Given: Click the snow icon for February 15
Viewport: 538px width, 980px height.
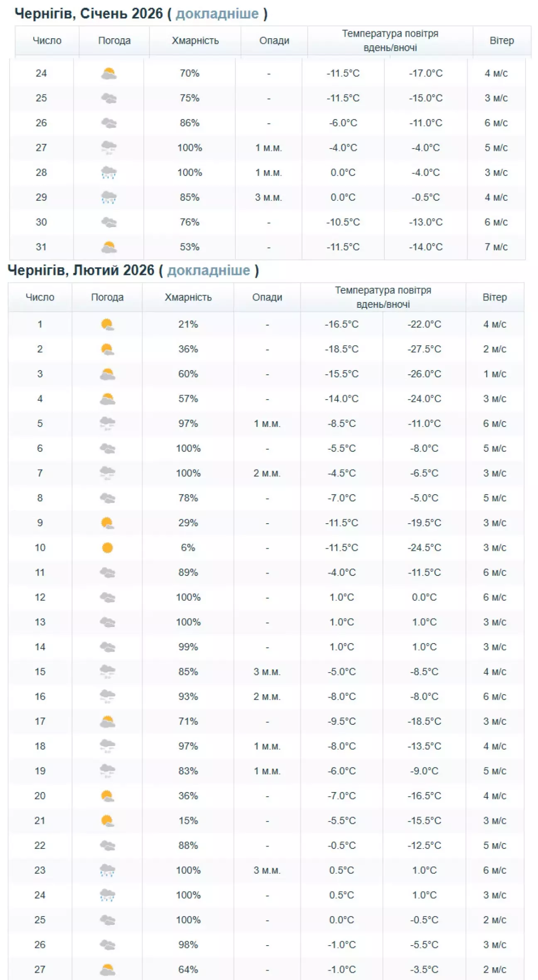Looking at the screenshot, I should pyautogui.click(x=107, y=672).
